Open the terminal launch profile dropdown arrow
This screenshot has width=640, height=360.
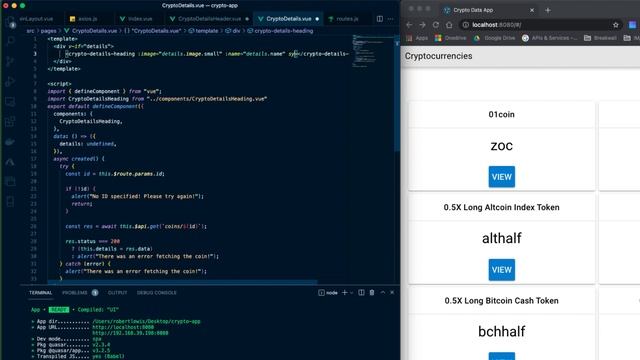[x=351, y=293]
